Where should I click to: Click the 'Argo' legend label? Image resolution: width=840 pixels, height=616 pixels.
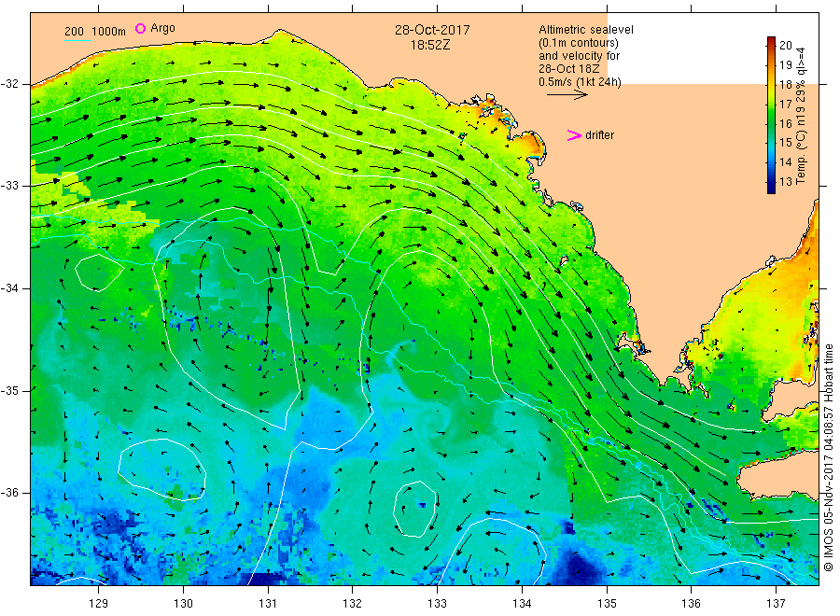(x=162, y=28)
